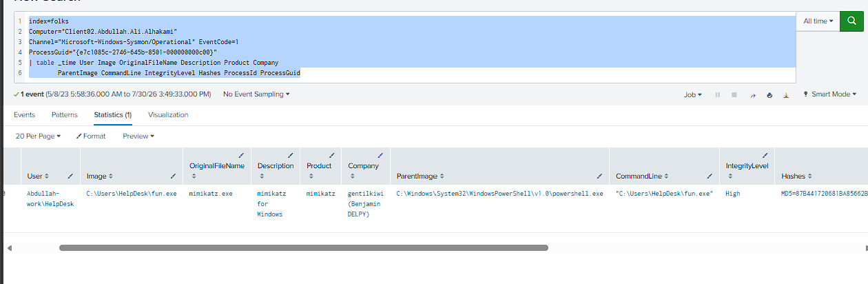Open the Job dropdown menu

692,94
